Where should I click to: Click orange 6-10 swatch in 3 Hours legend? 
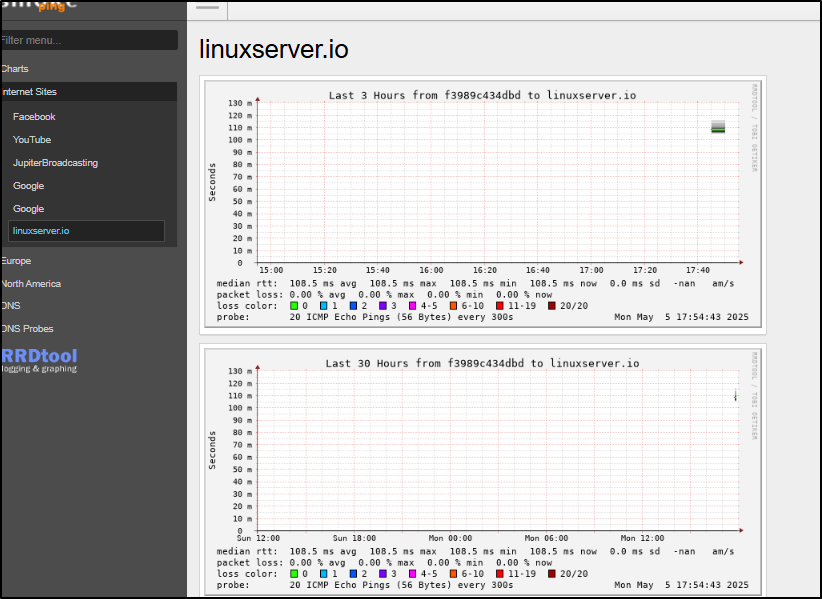(x=453, y=306)
